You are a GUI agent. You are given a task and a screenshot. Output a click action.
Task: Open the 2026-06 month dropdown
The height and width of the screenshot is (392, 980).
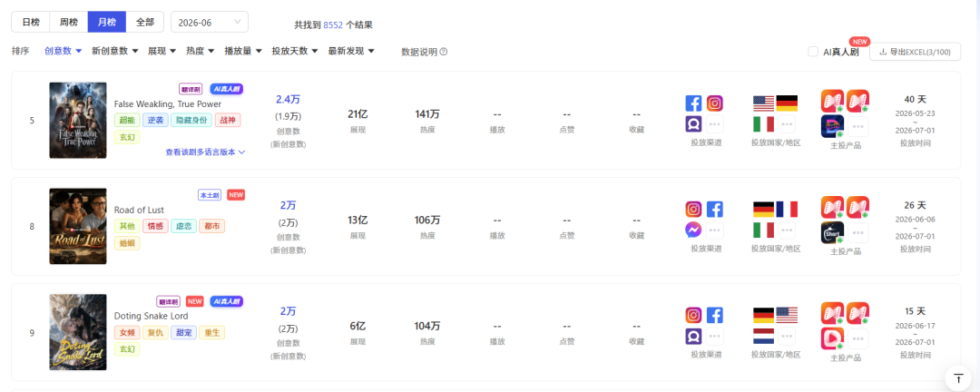click(210, 22)
